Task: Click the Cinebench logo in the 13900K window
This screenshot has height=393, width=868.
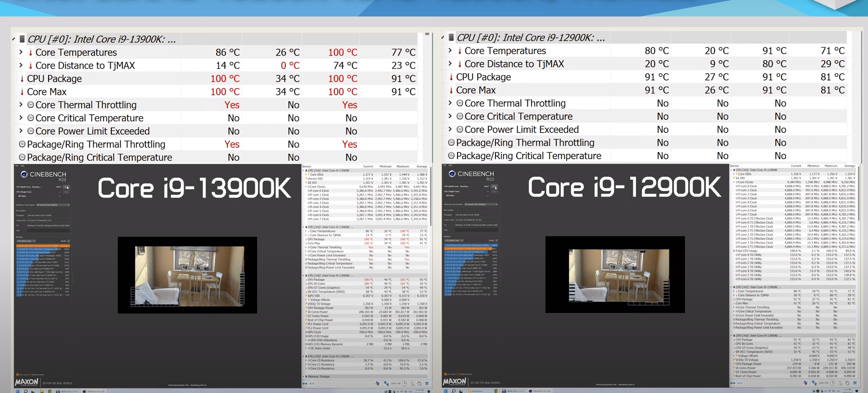Action: (43, 176)
